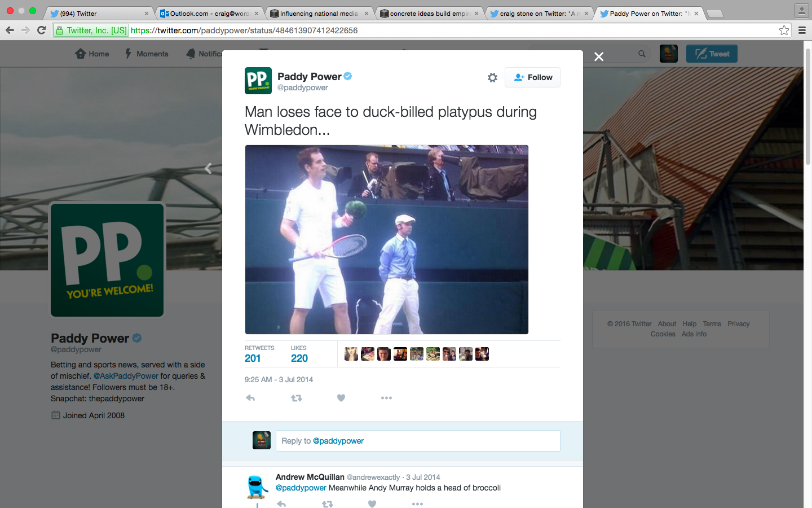This screenshot has height=508, width=812.
Task: Click the browser address bar URL
Action: (244, 30)
